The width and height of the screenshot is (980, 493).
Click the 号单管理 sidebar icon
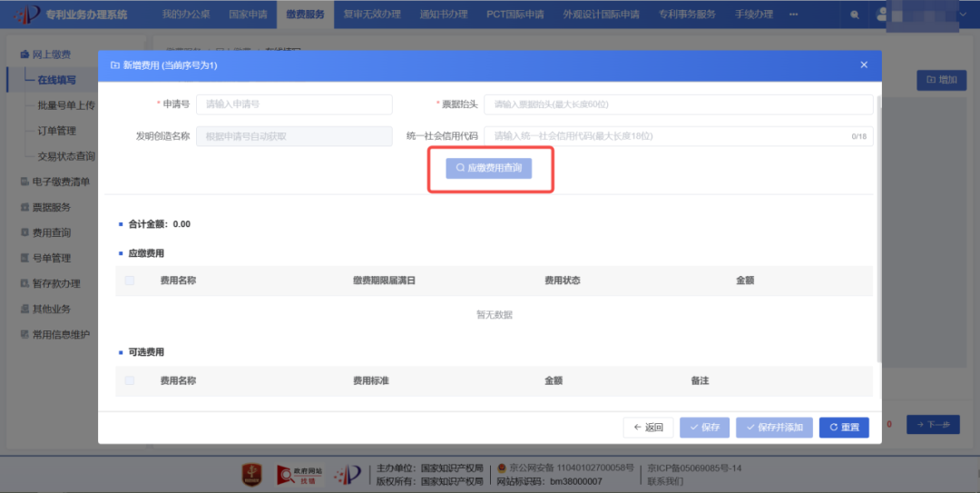[24, 258]
